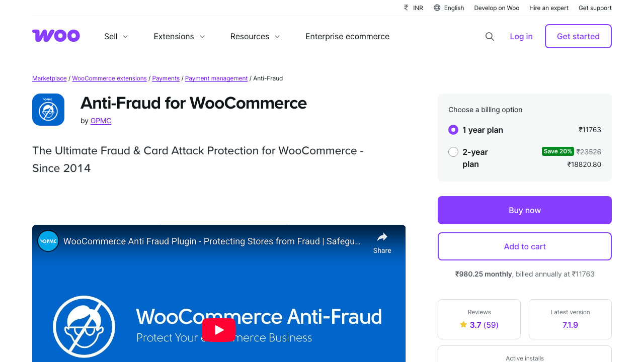This screenshot has width=644, height=362.
Task: Click the globe icon beside English
Action: (x=437, y=8)
